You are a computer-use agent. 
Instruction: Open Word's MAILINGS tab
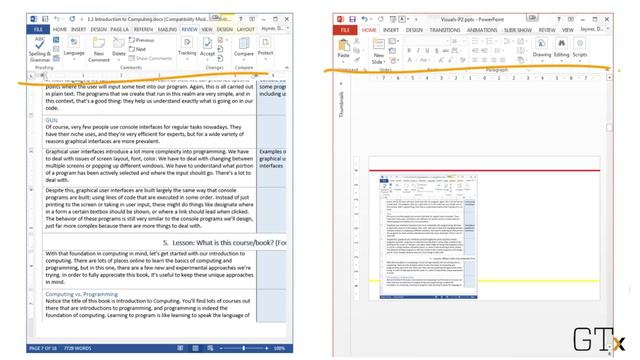tap(167, 29)
